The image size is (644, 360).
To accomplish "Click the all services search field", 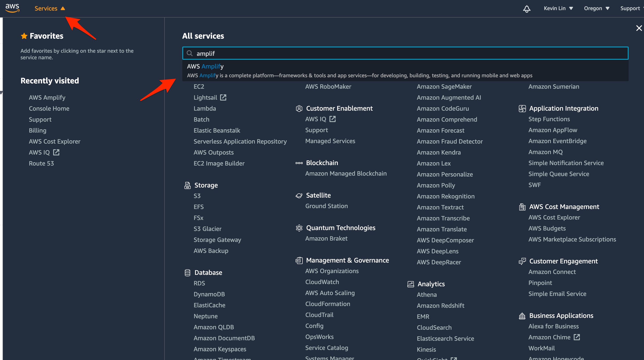I will [405, 53].
